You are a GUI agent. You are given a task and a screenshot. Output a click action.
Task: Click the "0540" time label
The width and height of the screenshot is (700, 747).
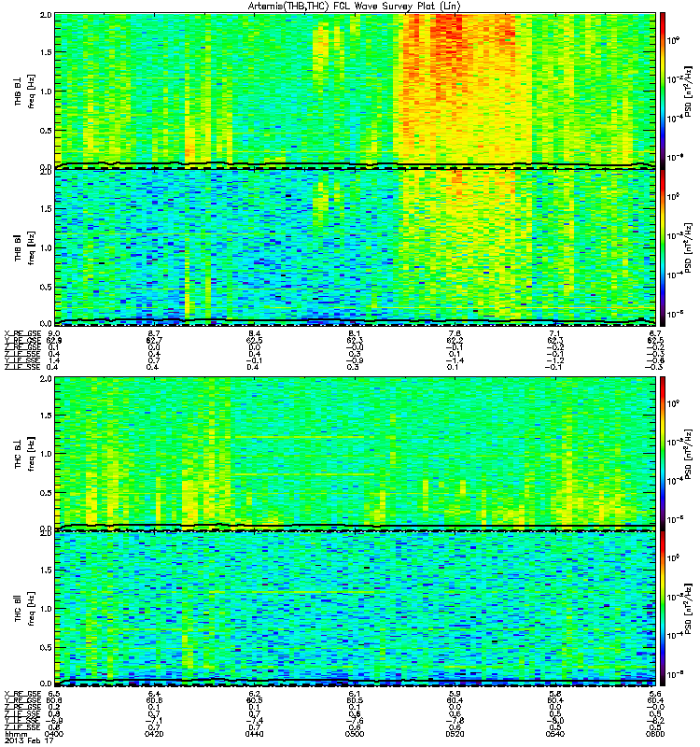[x=554, y=734]
